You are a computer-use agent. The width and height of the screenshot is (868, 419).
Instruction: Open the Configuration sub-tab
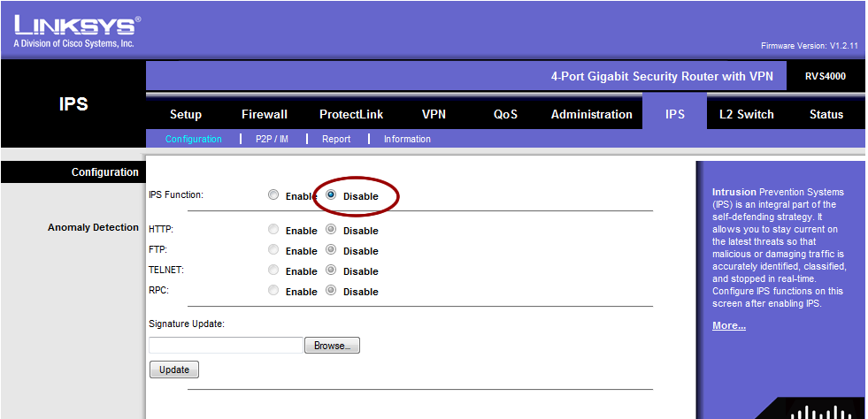point(193,140)
